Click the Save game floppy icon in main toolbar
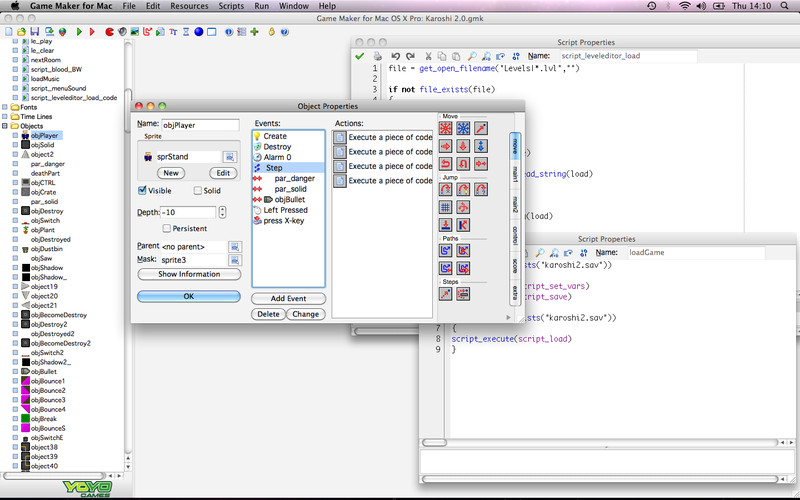This screenshot has height=500, width=800. point(35,32)
